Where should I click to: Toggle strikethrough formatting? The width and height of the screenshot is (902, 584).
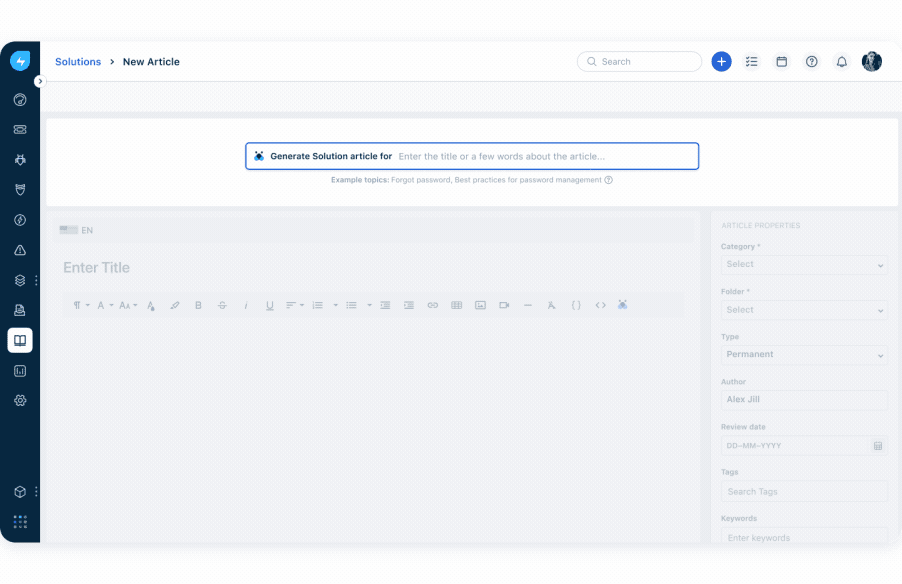[x=222, y=306]
